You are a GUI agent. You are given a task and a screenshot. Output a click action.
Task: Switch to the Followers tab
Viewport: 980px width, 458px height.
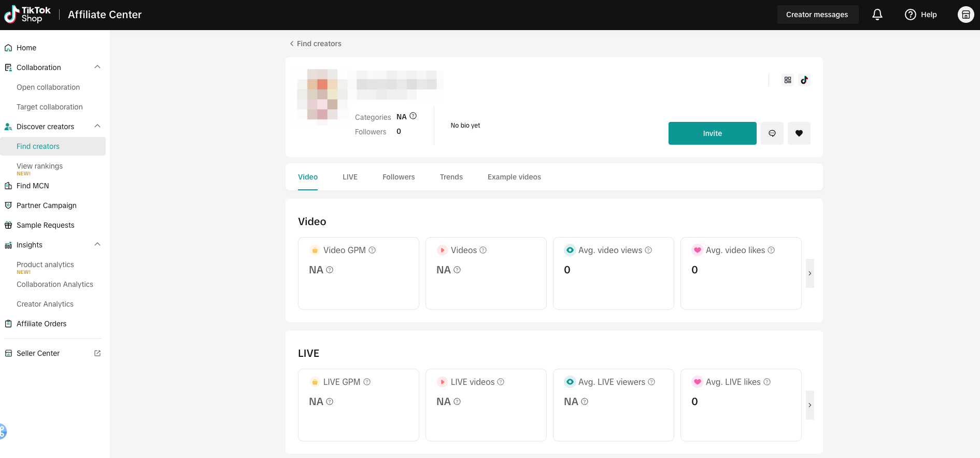point(399,177)
